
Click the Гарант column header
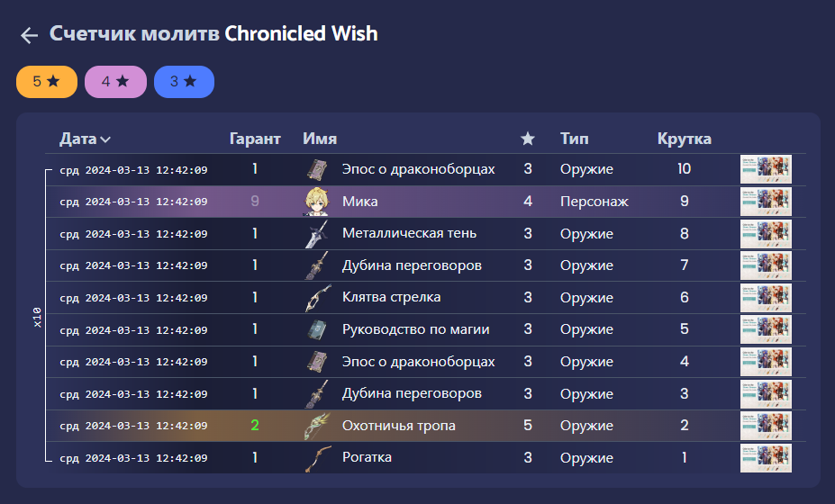click(x=255, y=139)
